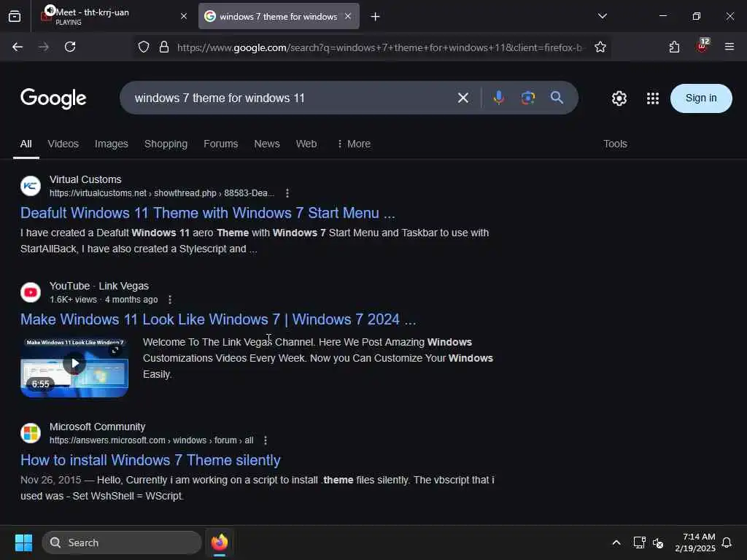Open tracking protection shield panel

click(144, 47)
